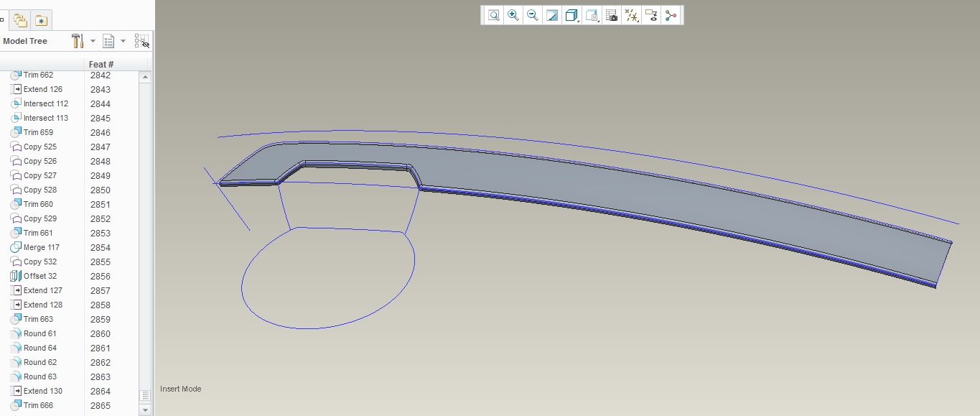Click the Feat # column header
The width and height of the screenshot is (980, 416).
(101, 65)
